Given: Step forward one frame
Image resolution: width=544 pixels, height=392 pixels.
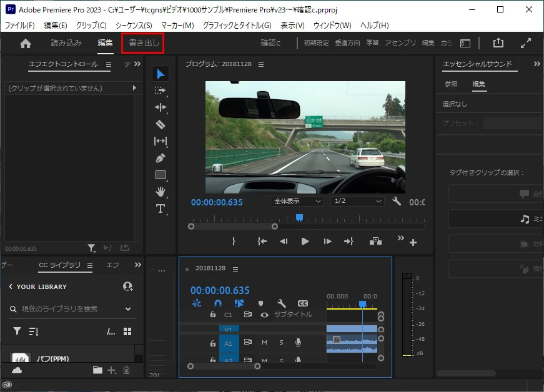Looking at the screenshot, I should pos(327,241).
